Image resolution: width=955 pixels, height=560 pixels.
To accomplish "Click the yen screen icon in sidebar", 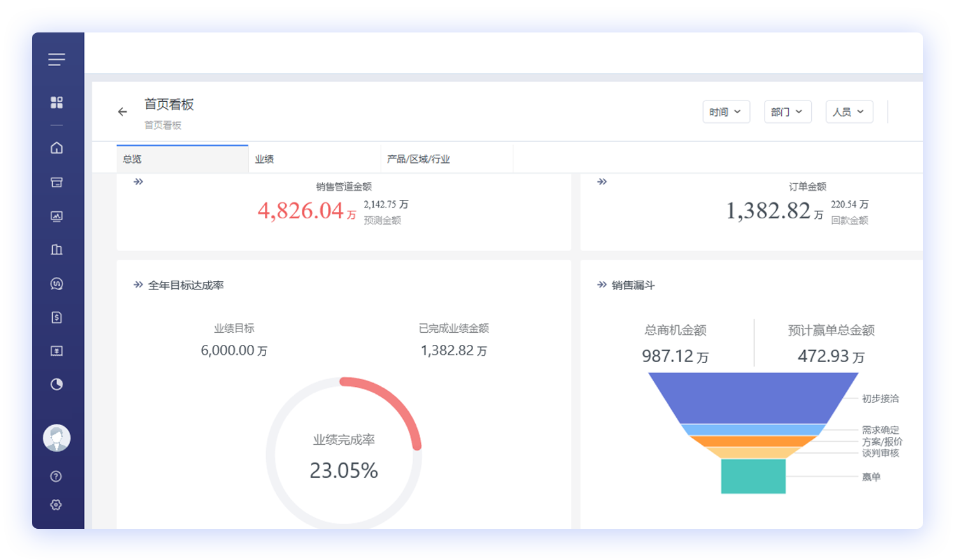I will 57,351.
